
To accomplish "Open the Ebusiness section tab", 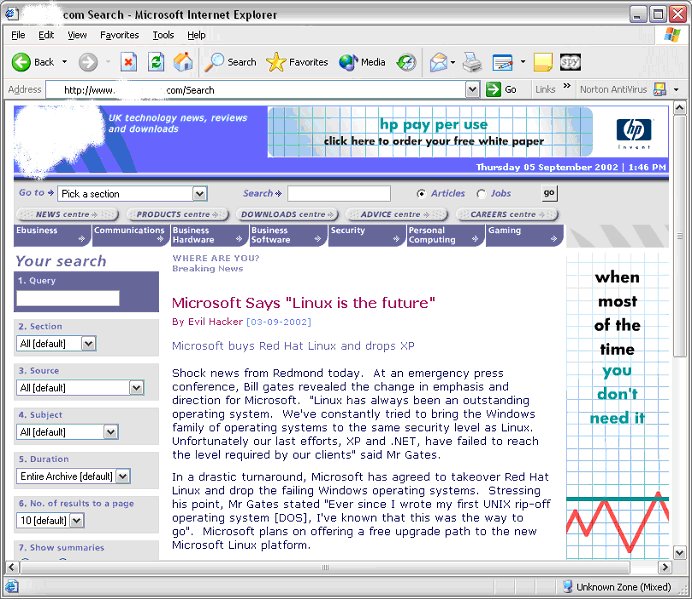I will pos(52,235).
